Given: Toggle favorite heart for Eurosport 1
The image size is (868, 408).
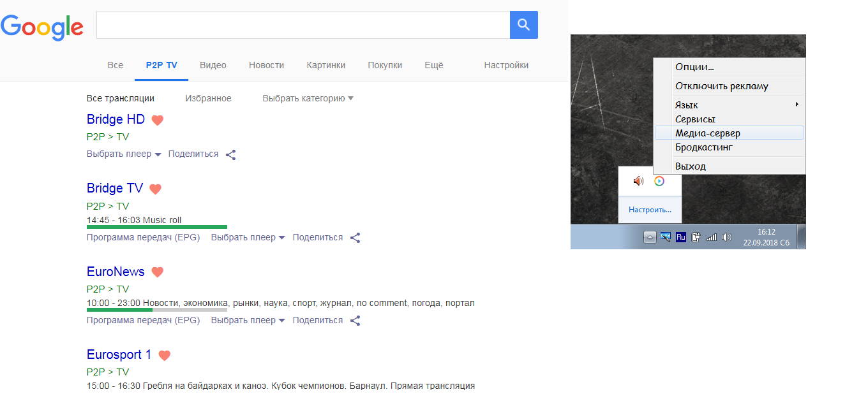Looking at the screenshot, I should pyautogui.click(x=165, y=356).
